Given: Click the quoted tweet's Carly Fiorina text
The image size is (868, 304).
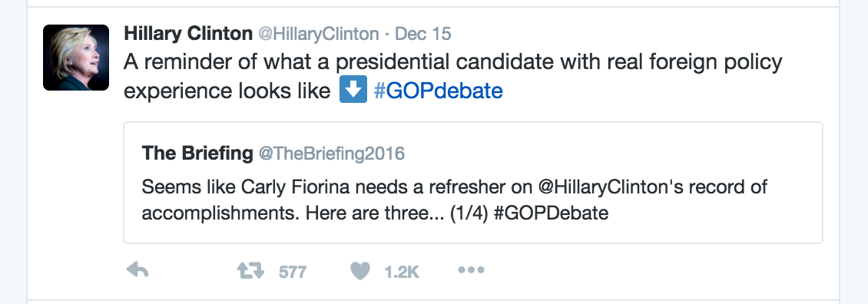Looking at the screenshot, I should tap(295, 187).
